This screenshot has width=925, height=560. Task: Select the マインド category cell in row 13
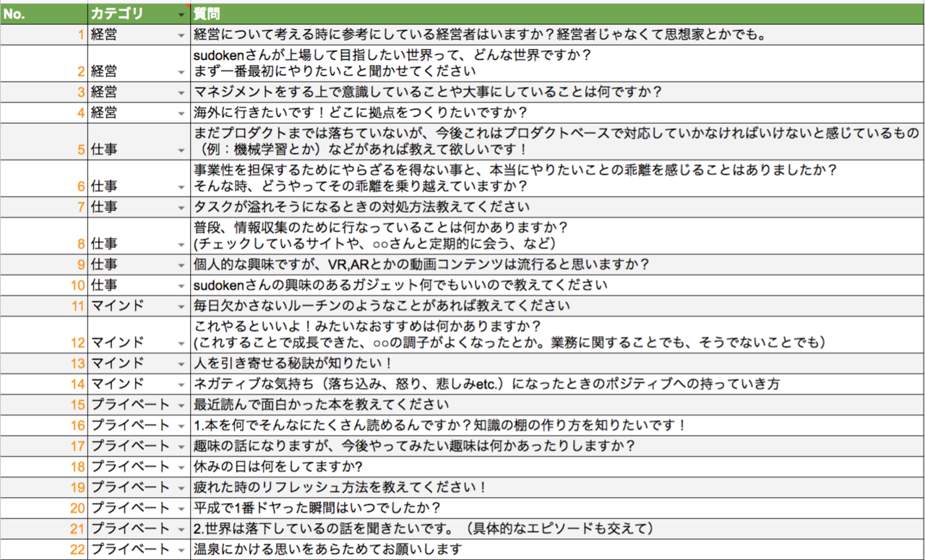[x=139, y=363]
